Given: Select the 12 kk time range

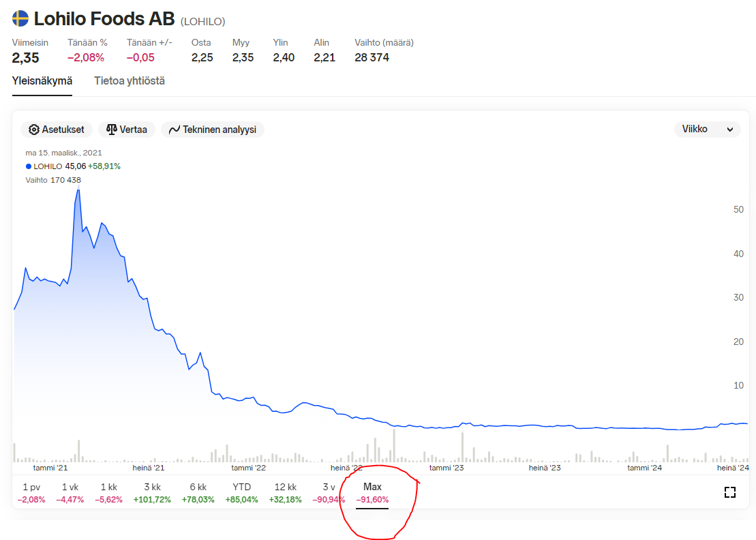Looking at the screenshot, I should pyautogui.click(x=286, y=493).
